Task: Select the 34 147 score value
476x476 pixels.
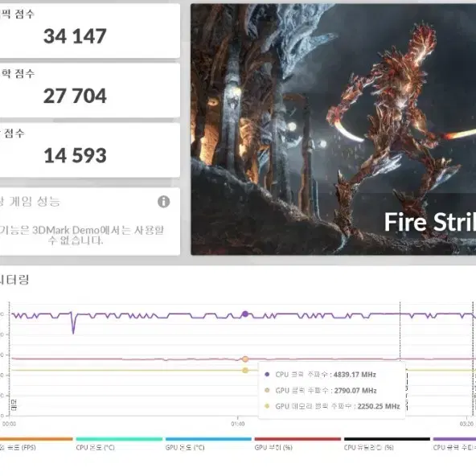Action: 75,36
